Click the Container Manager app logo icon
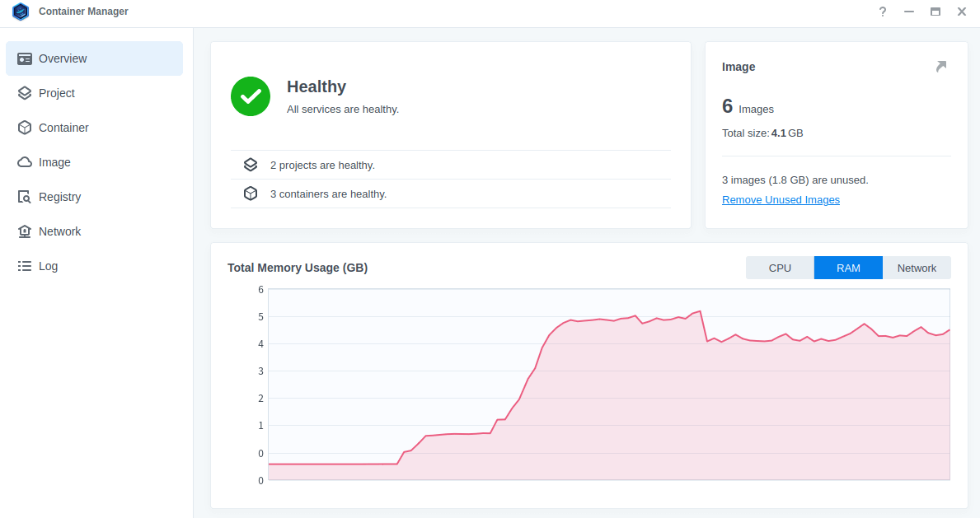This screenshot has width=980, height=518. tap(21, 12)
